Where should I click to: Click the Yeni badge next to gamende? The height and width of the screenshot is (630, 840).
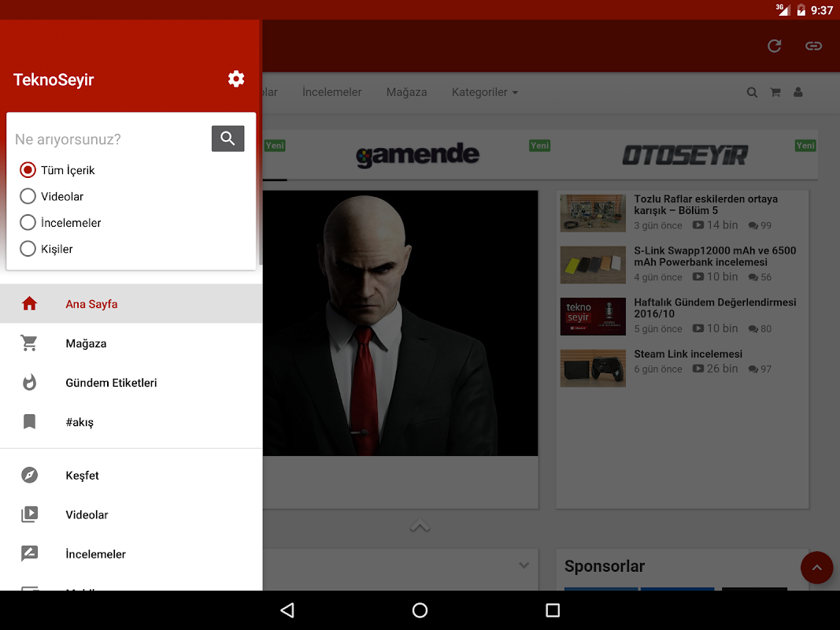539,145
